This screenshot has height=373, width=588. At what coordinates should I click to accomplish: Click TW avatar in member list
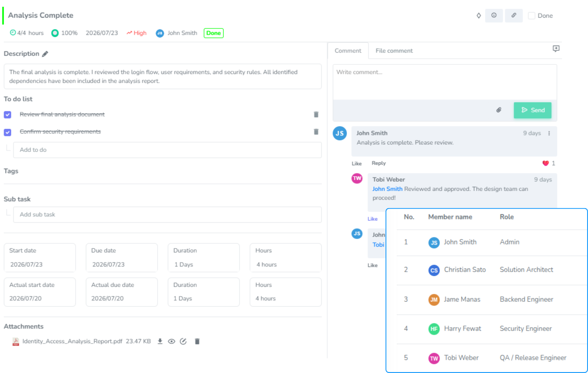[x=434, y=358]
